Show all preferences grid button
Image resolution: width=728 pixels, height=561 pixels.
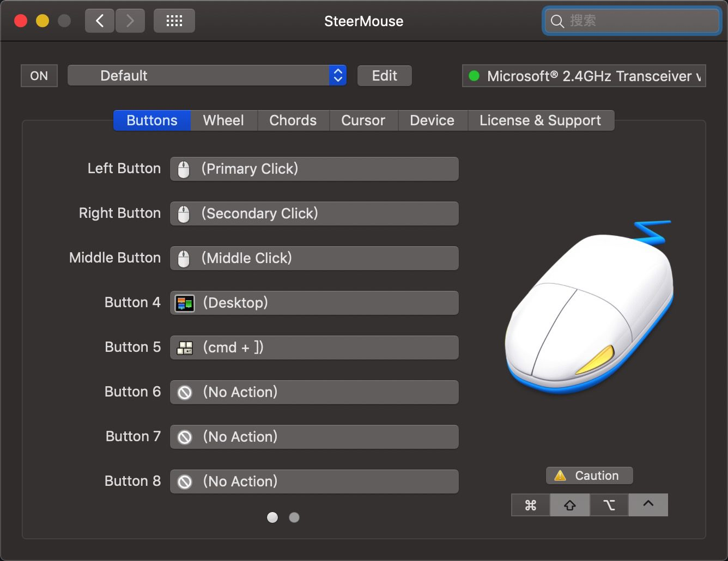174,21
